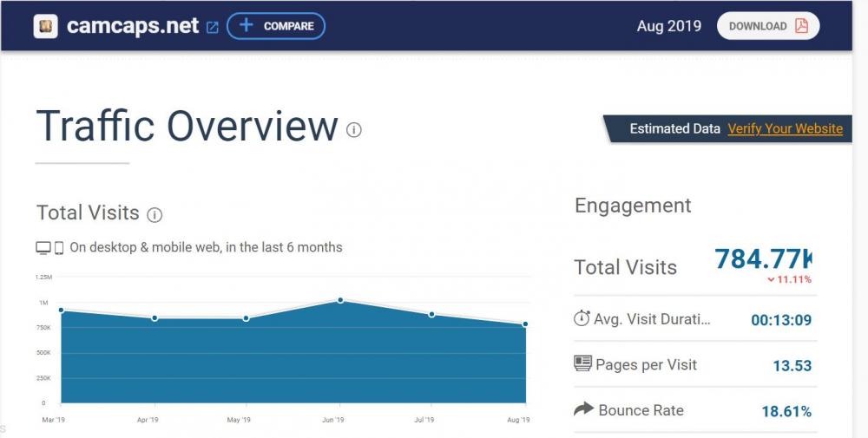Click the Bounce Rate arrow icon

[583, 409]
